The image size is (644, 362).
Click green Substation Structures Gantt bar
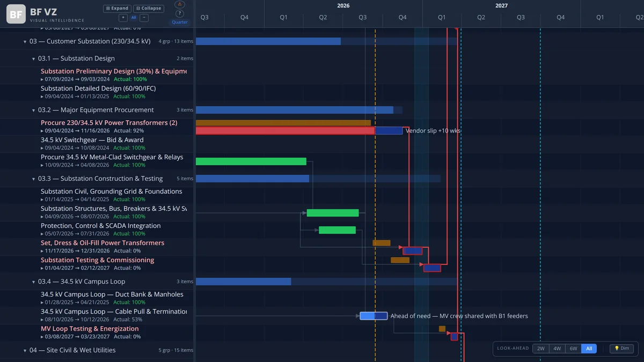pyautogui.click(x=333, y=213)
